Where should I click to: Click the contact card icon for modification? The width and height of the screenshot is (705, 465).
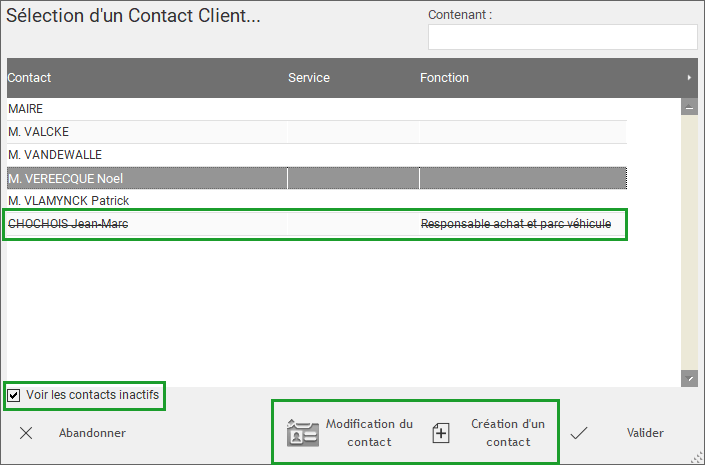pos(303,433)
